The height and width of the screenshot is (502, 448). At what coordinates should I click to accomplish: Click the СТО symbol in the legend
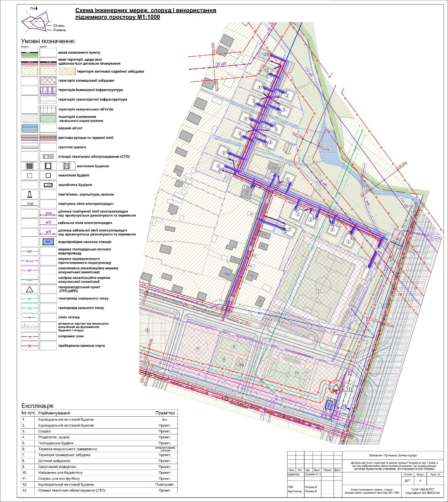click(x=48, y=157)
